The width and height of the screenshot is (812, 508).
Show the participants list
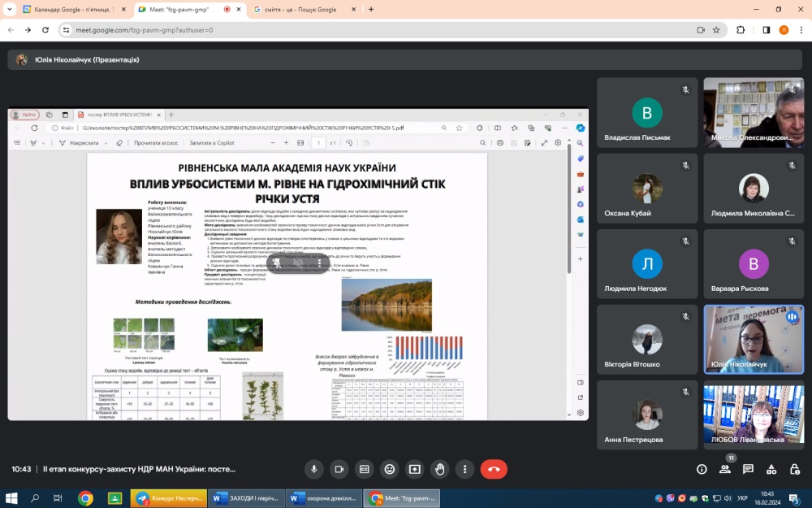click(x=725, y=469)
